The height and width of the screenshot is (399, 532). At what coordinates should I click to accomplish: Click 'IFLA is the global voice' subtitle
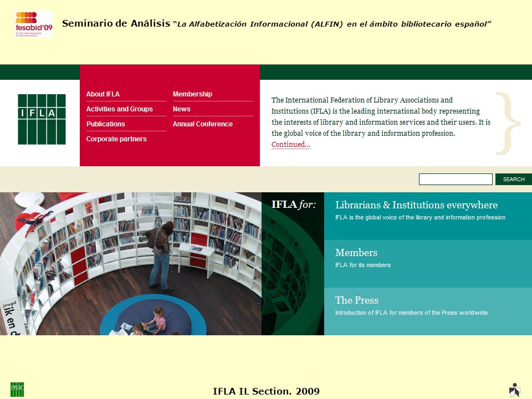pyautogui.click(x=420, y=217)
